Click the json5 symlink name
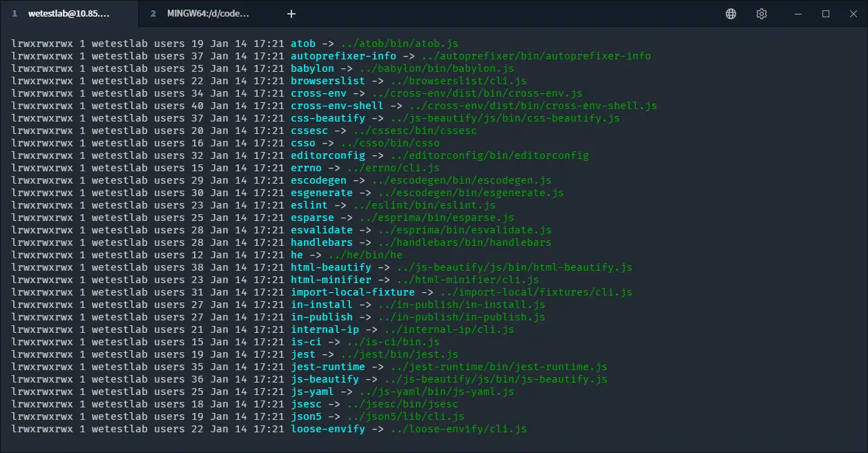The image size is (868, 453). click(x=306, y=416)
